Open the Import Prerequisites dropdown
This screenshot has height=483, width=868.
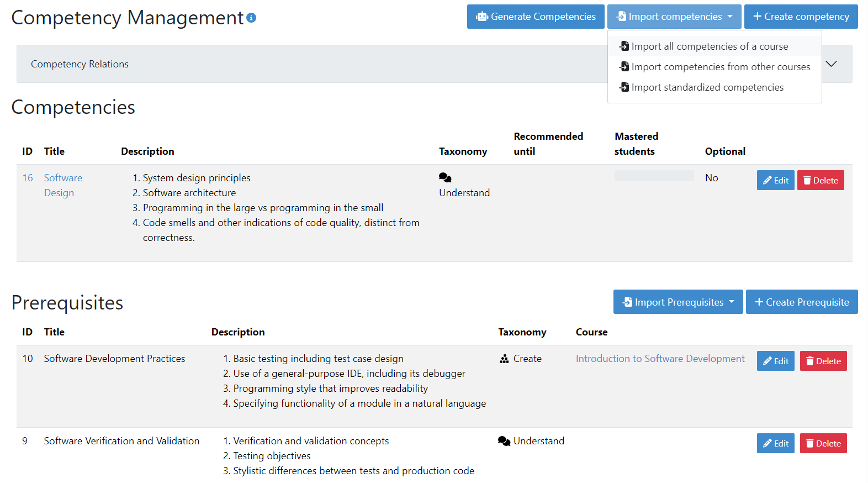click(678, 302)
